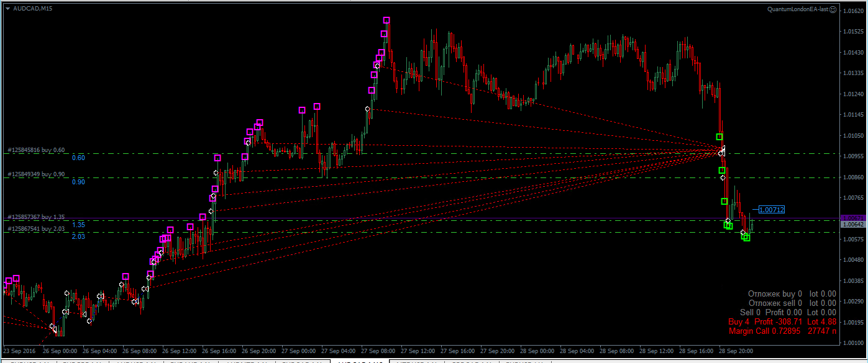
Task: Click the expert advisor smiley face icon
Action: pos(833,9)
